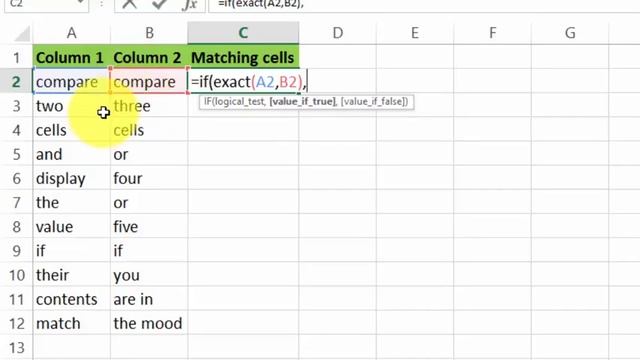Select column F header
The width and height of the screenshot is (640, 360).
[x=493, y=33]
